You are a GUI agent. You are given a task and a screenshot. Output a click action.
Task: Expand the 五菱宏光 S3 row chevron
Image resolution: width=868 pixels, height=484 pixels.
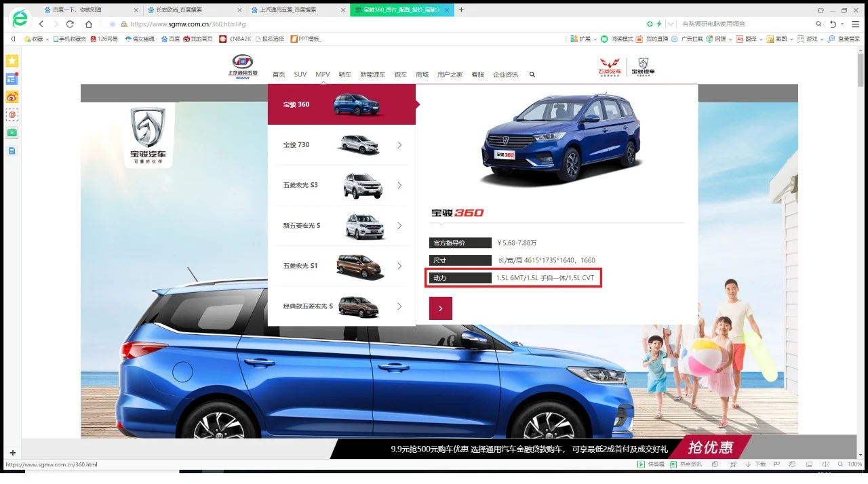coord(399,185)
